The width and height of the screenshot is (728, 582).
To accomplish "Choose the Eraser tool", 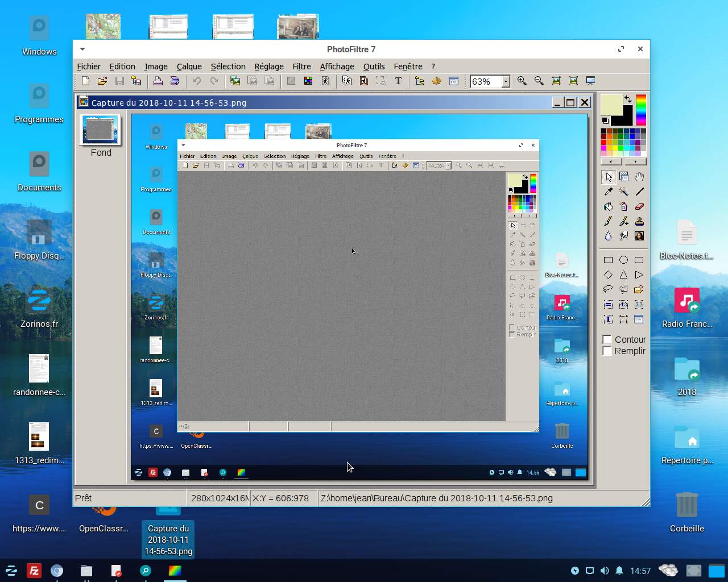I will 639,206.
